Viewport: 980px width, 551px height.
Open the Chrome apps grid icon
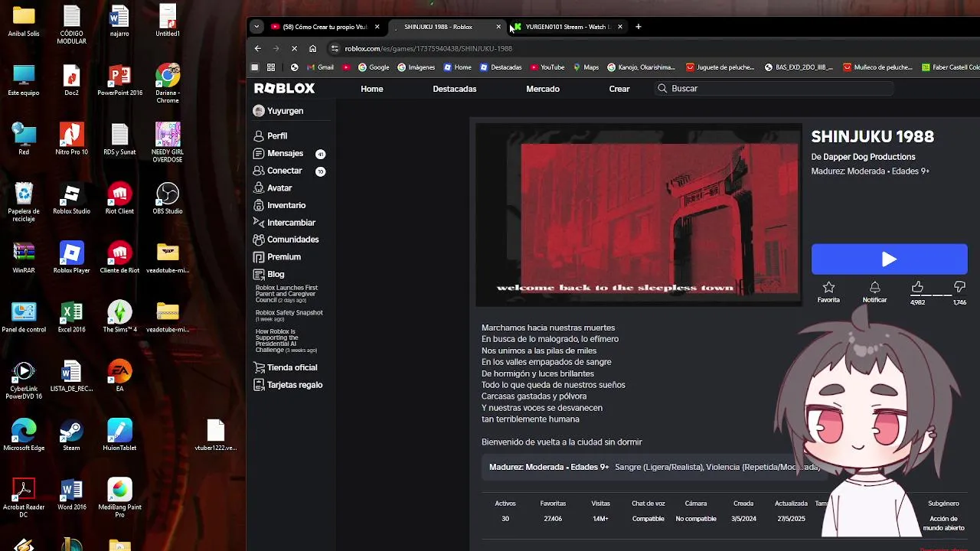coord(271,67)
